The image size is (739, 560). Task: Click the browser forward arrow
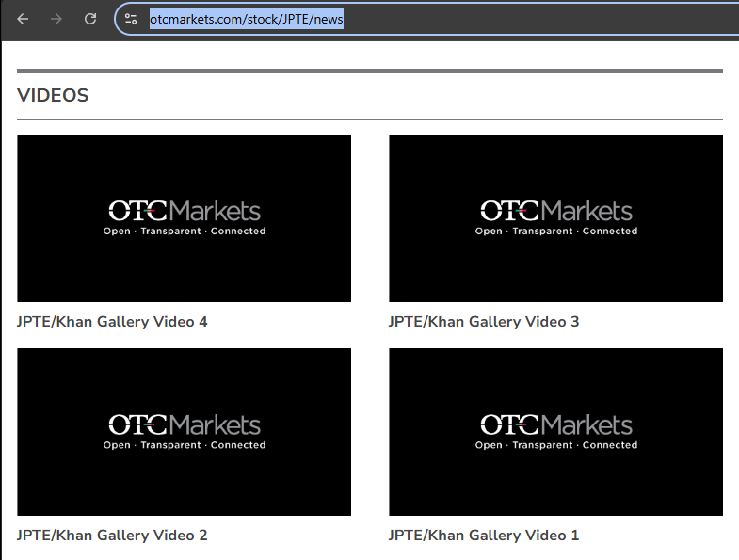56,19
